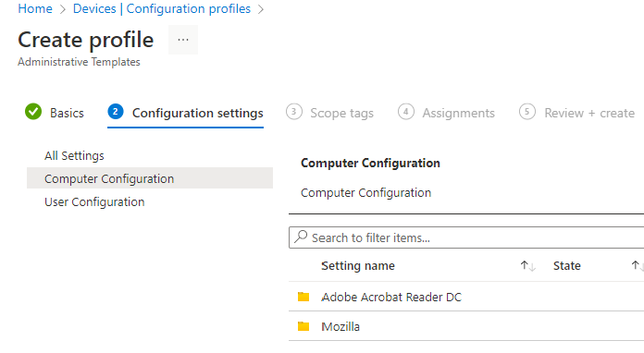Click the Adobe Acrobat Reader DC folder icon
The image size is (644, 353).
(x=303, y=297)
